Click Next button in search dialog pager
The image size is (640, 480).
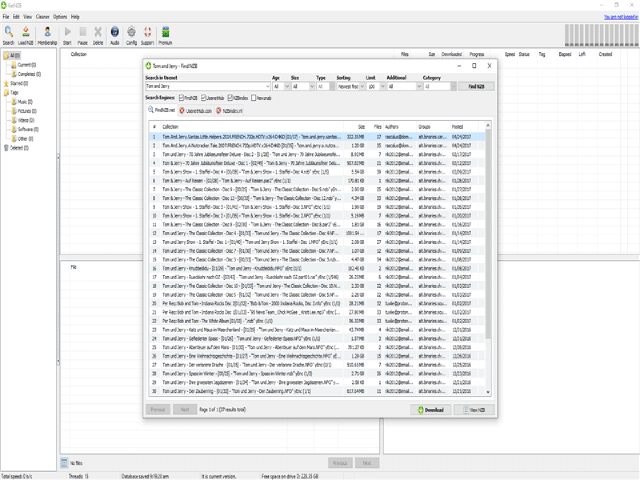[185, 410]
